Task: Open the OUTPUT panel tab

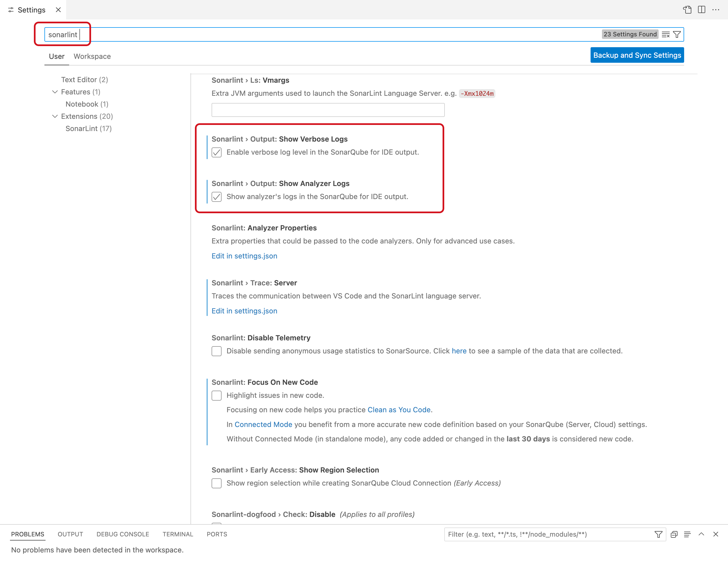Action: click(70, 534)
